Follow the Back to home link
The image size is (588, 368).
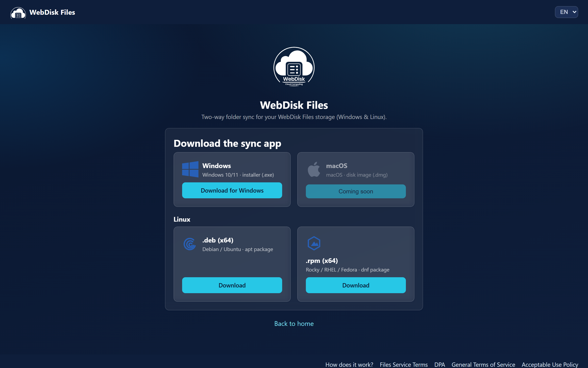click(x=294, y=323)
